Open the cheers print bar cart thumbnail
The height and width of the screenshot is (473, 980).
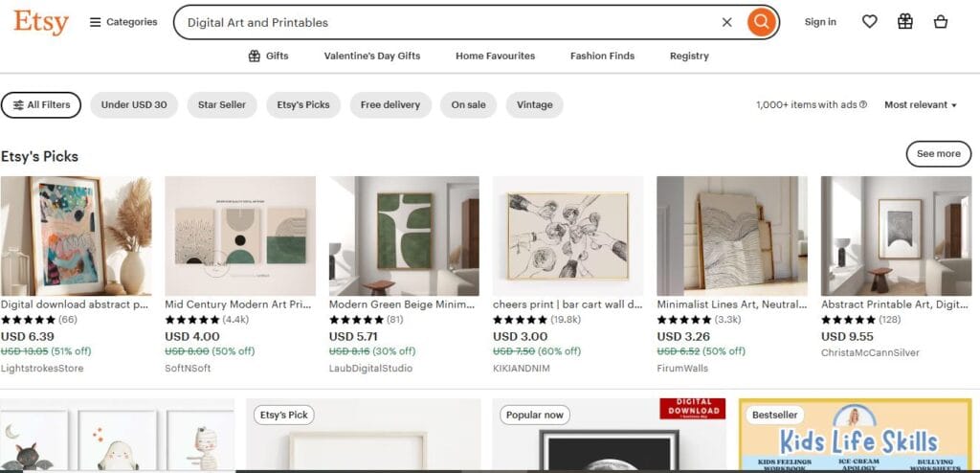point(568,236)
